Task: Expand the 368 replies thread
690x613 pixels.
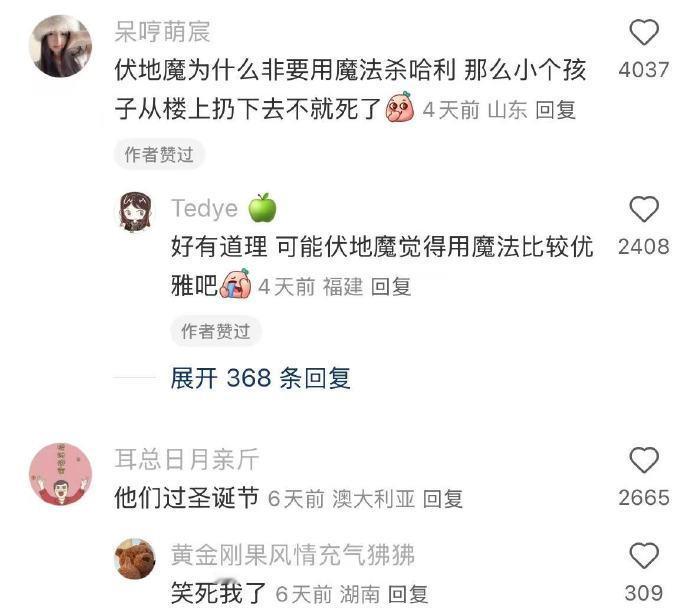Action: pyautogui.click(x=261, y=378)
